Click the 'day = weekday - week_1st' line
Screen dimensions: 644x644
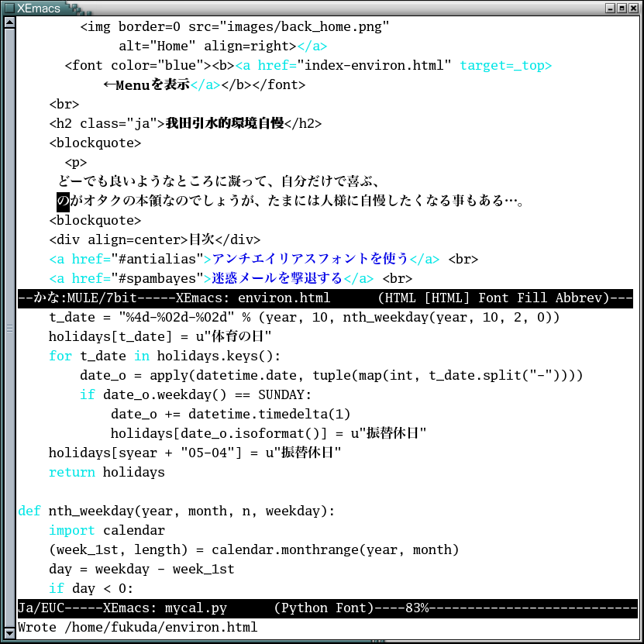[x=142, y=570]
